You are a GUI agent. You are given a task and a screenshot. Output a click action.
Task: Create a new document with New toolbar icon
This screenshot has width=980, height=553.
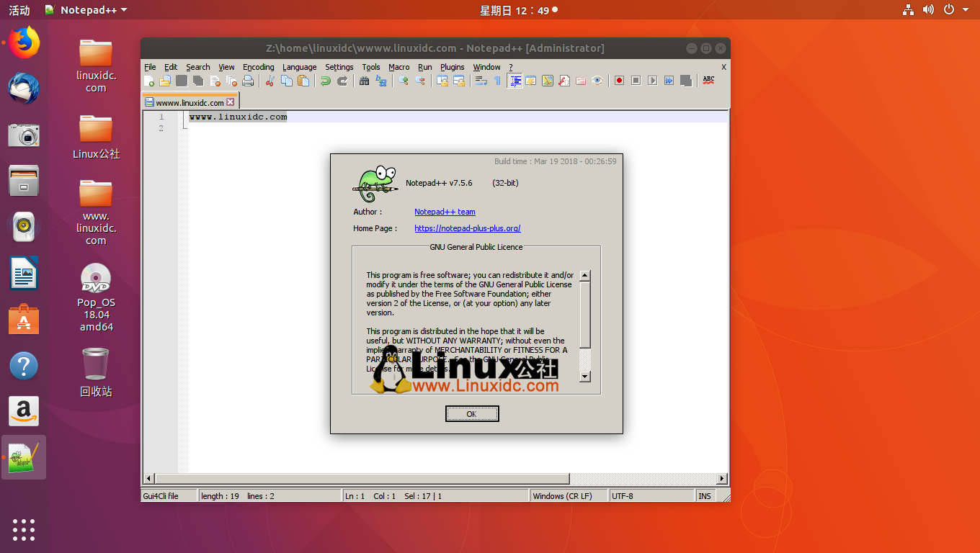(x=149, y=81)
